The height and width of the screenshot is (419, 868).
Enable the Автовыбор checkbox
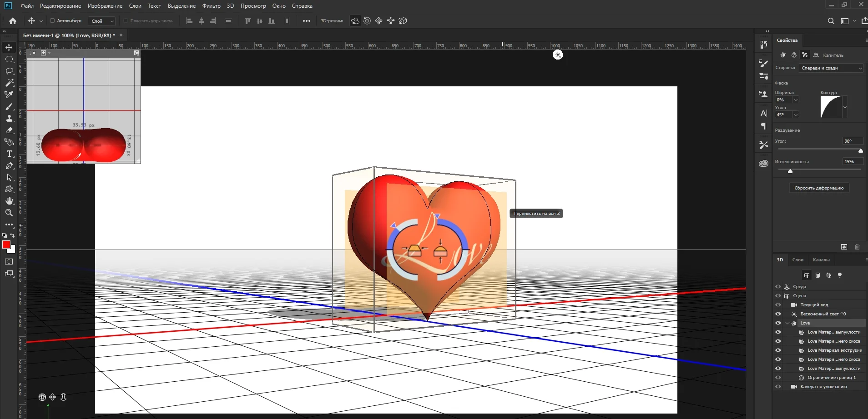[x=52, y=21]
